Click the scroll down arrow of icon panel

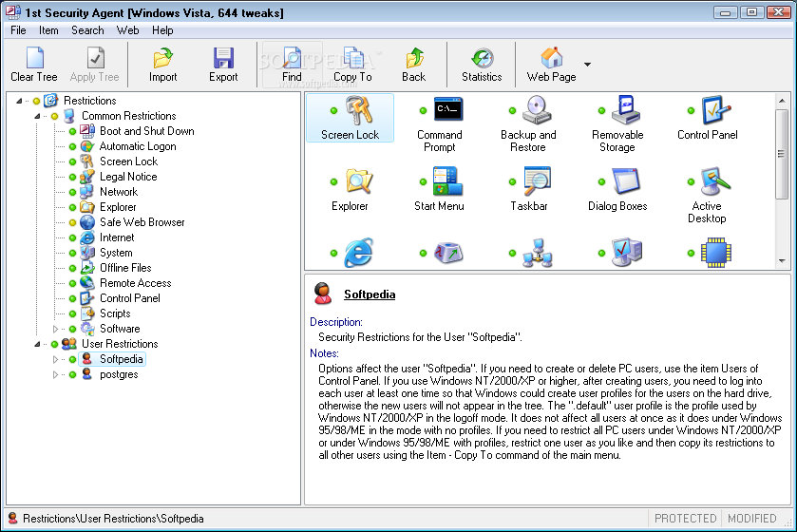click(x=782, y=261)
